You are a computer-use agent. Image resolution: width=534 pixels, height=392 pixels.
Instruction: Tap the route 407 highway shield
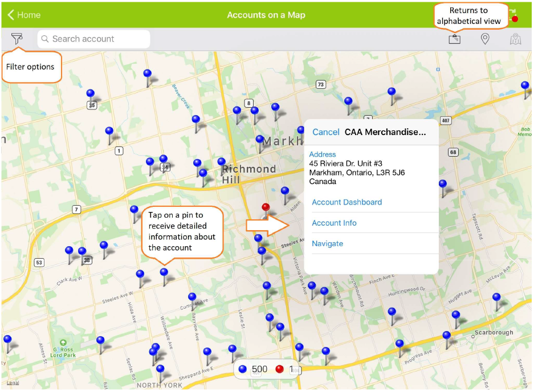[446, 120]
